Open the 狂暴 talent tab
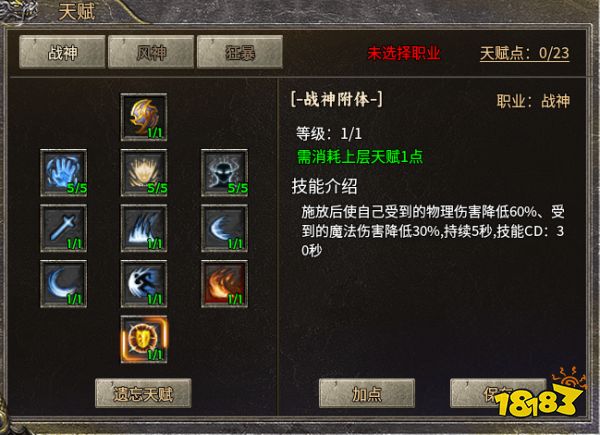The image size is (600, 435). tap(240, 52)
